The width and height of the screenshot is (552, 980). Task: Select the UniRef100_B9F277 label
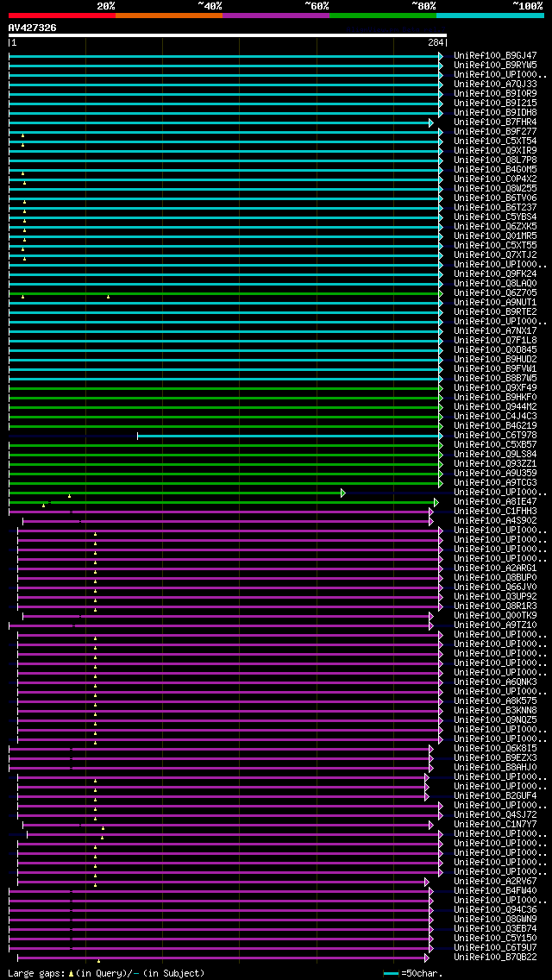[495, 131]
